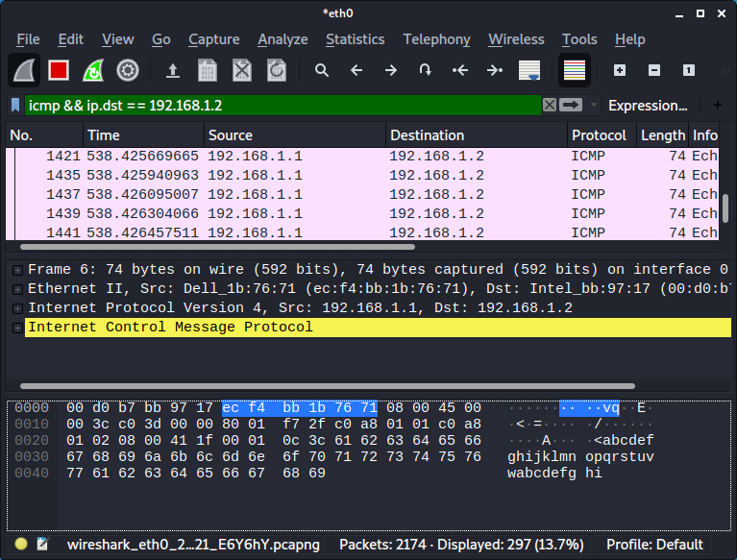
Task: Select packet number 1435 row
Action: [x=362, y=175]
